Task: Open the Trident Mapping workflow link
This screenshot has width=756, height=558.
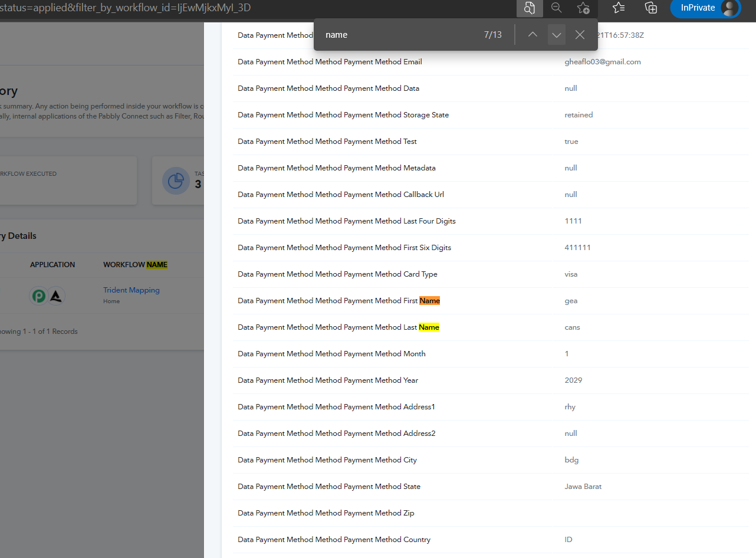Action: pos(132,290)
